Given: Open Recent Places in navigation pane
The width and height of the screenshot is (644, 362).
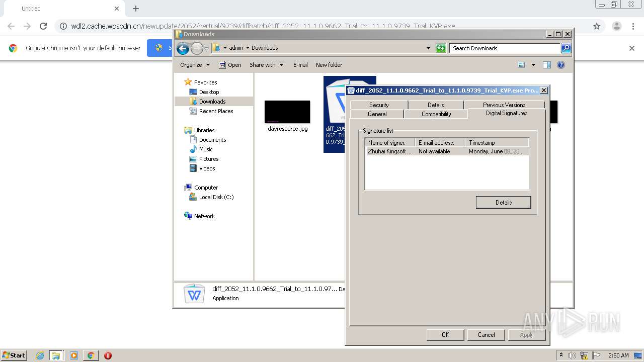Looking at the screenshot, I should coord(216,111).
